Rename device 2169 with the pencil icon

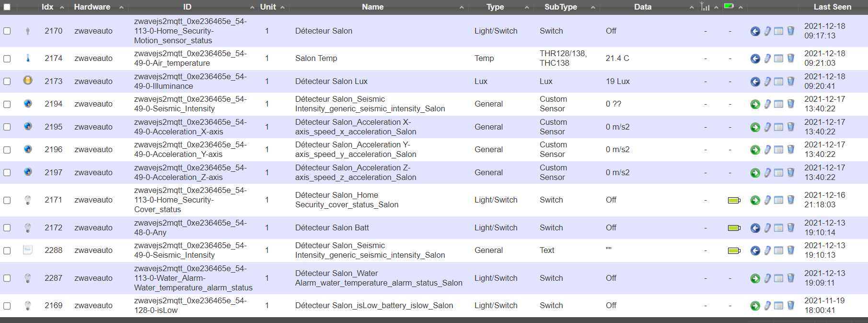(x=767, y=306)
